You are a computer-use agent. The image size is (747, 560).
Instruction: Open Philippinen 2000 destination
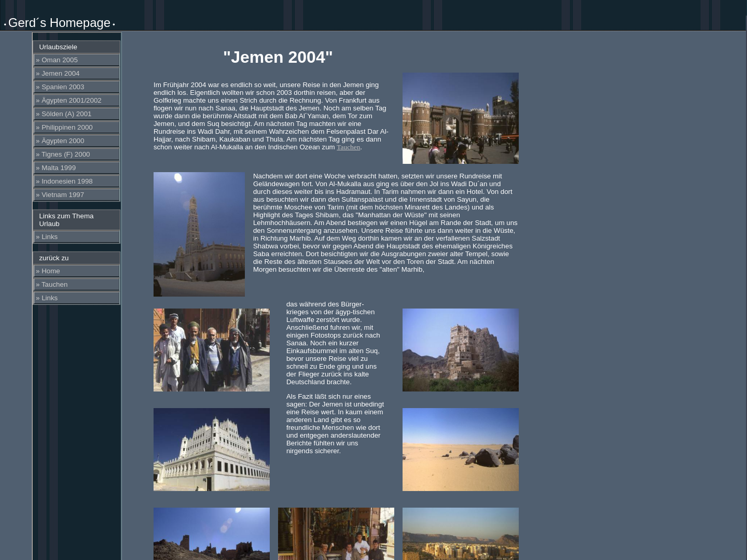point(77,128)
